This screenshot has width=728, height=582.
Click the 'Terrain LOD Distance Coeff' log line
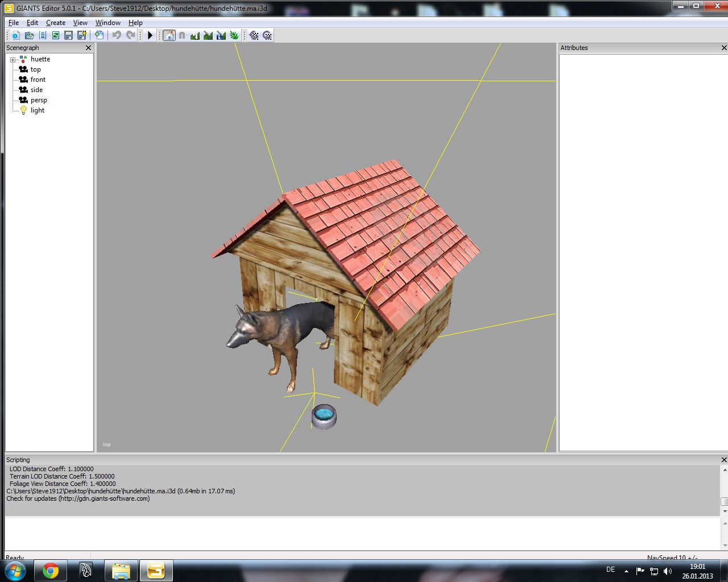click(x=62, y=476)
